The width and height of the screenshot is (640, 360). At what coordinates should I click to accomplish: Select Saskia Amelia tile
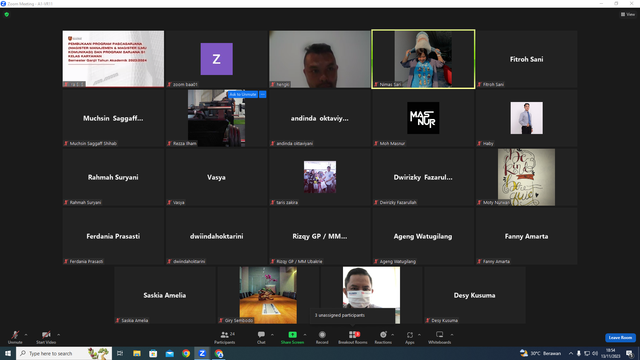coord(165,295)
